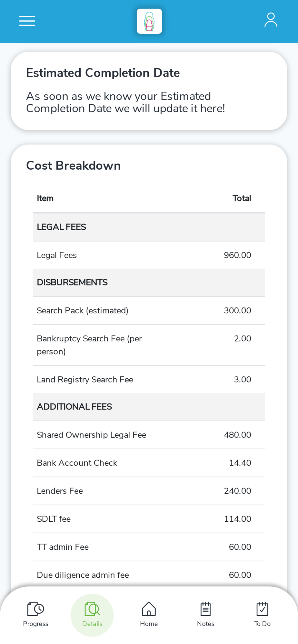Image resolution: width=298 pixels, height=644 pixels.
Task: Click the ADDITIONAL FEES section header
Action: (149, 407)
